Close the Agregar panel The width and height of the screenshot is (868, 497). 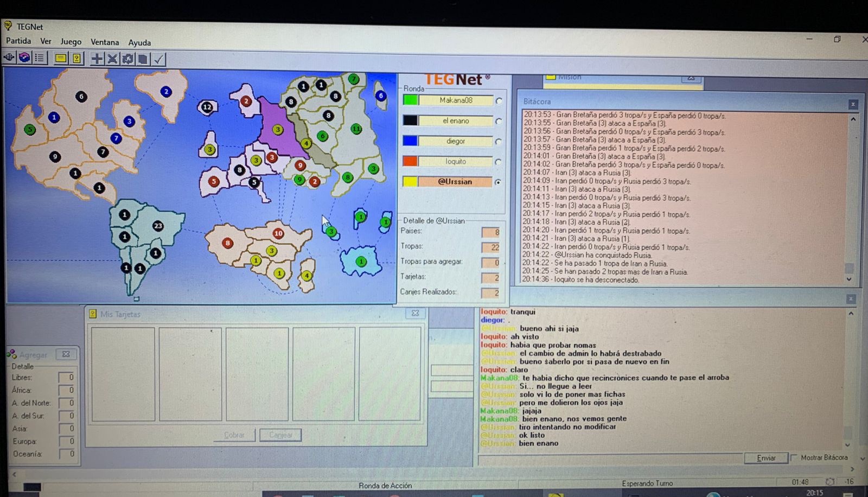[66, 354]
